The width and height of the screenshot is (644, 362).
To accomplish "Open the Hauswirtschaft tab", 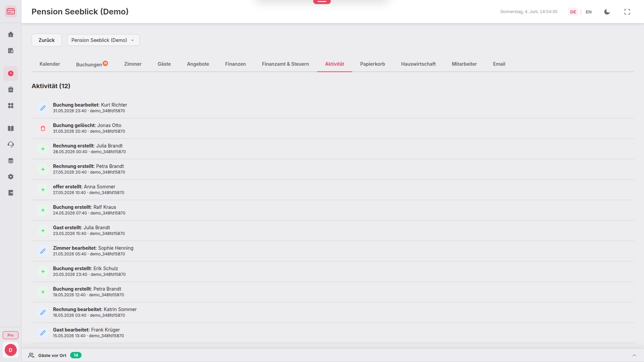I will coord(418,64).
